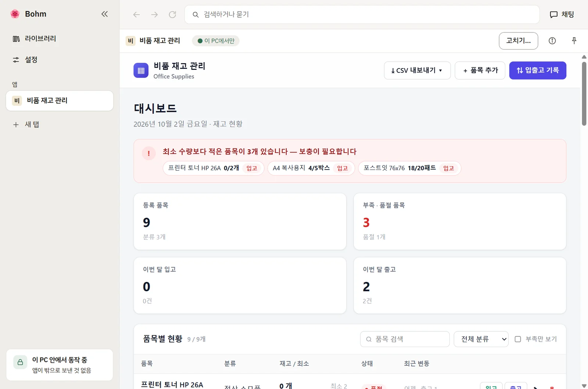Open the info circle icon
This screenshot has width=588, height=389.
pyautogui.click(x=552, y=41)
